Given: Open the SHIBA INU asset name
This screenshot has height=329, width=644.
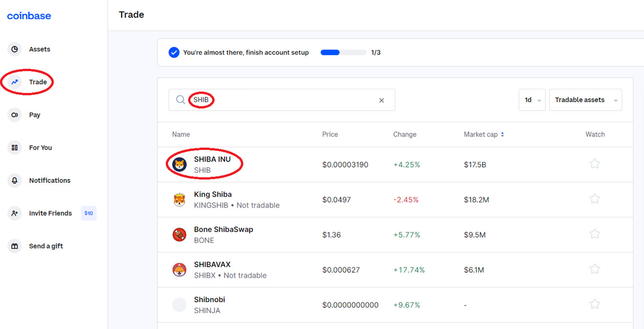Looking at the screenshot, I should click(212, 159).
